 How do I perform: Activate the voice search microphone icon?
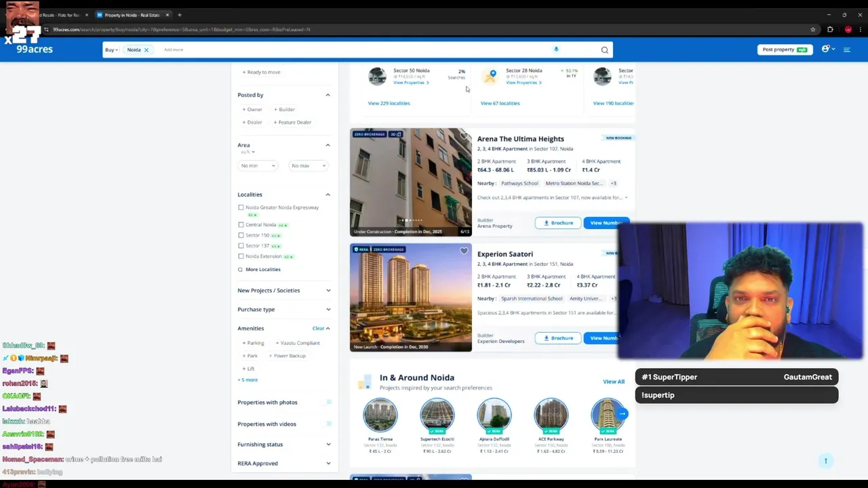click(x=556, y=49)
